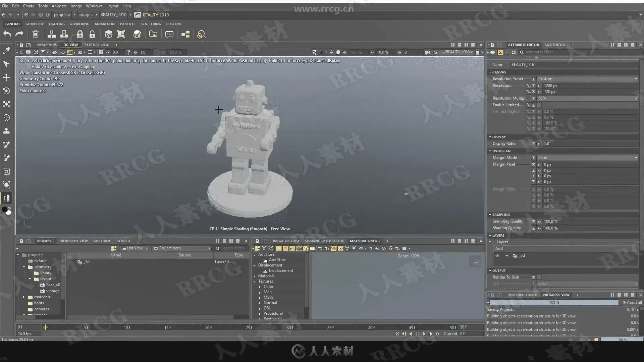Click the trash delete icon in toolbar

click(x=35, y=34)
